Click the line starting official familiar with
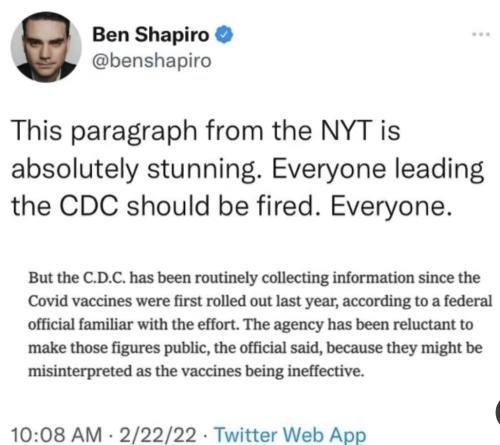The image size is (500, 445). [x=251, y=325]
